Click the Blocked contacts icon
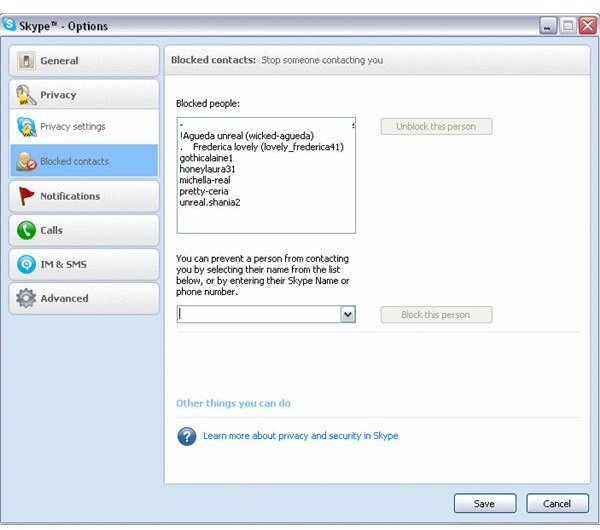600x530 pixels. click(x=26, y=161)
